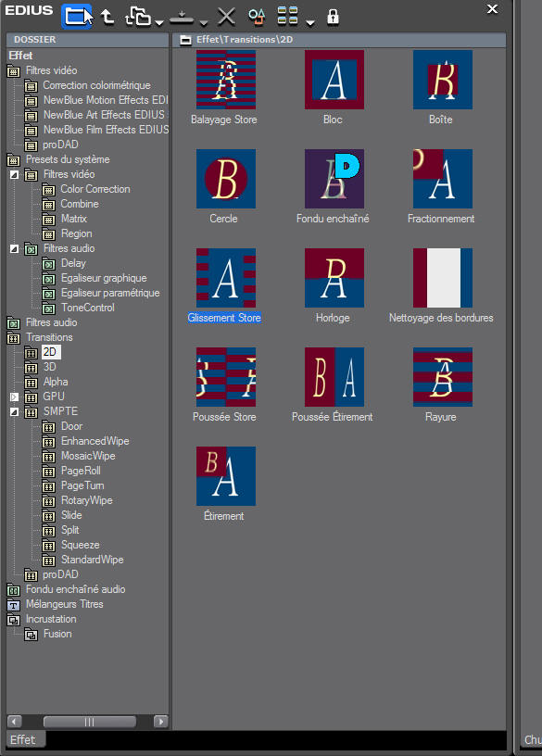The width and height of the screenshot is (542, 756).
Task: Click the move up one folder icon
Action: [107, 17]
